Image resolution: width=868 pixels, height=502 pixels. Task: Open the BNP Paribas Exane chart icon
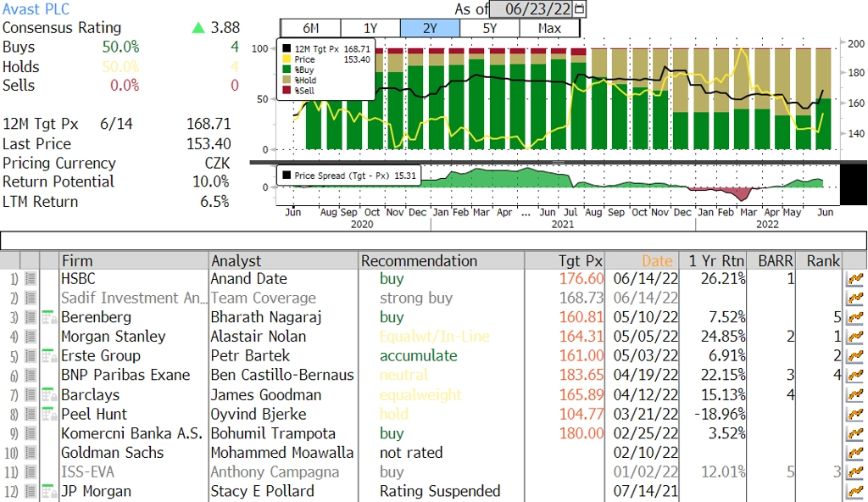click(855, 376)
